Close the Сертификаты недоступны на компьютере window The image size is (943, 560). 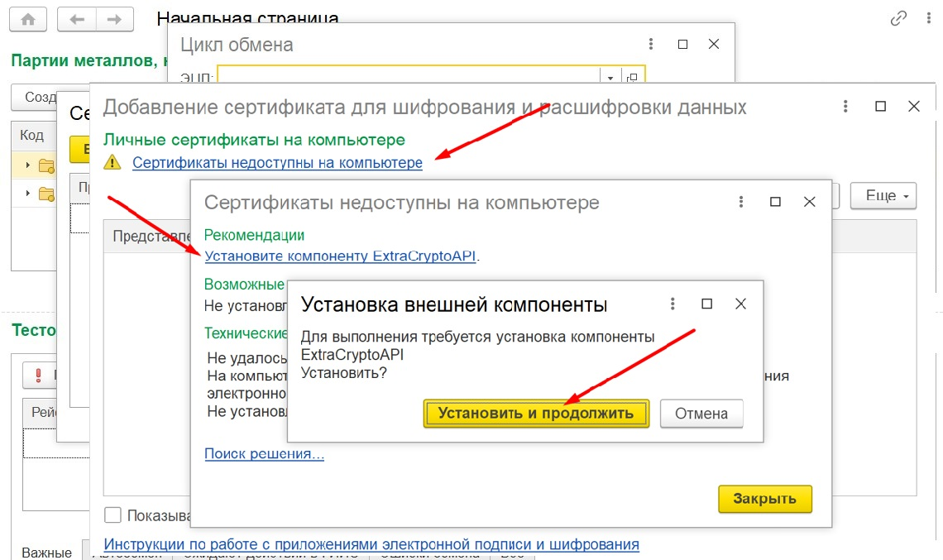click(x=810, y=202)
